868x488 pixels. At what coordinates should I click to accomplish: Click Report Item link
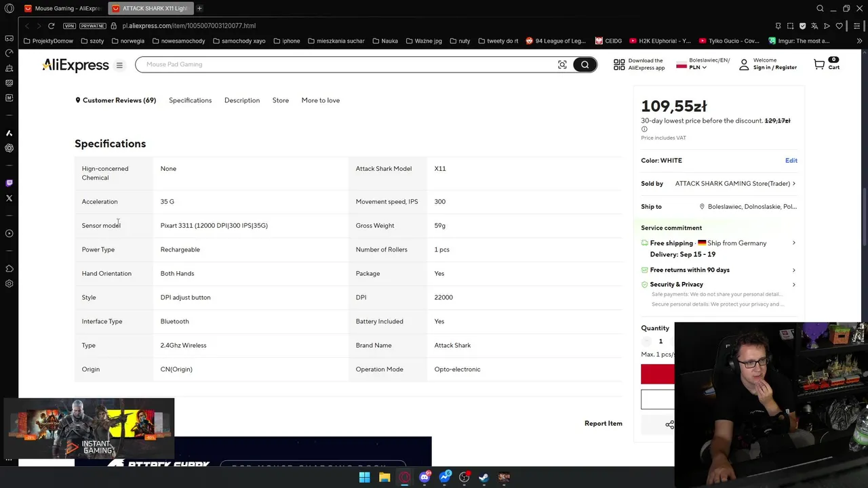tap(603, 424)
